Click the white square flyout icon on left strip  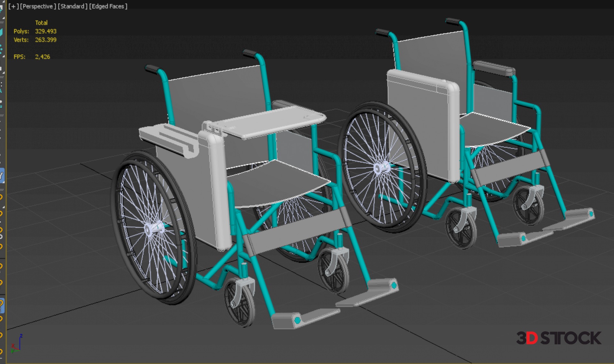point(1,68)
